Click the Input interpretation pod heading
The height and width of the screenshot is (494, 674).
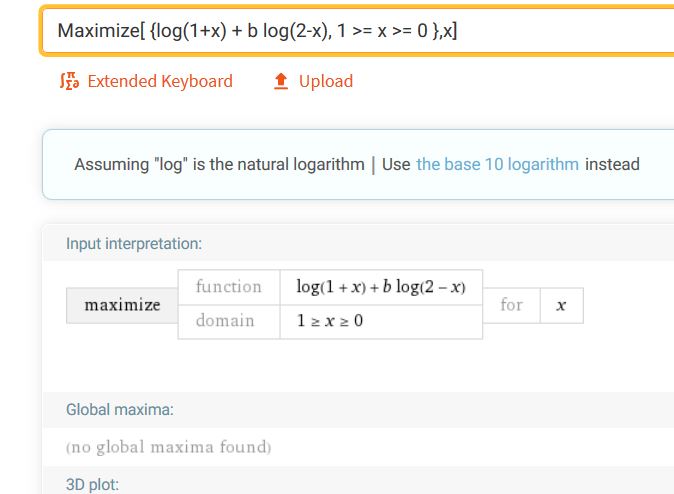134,244
